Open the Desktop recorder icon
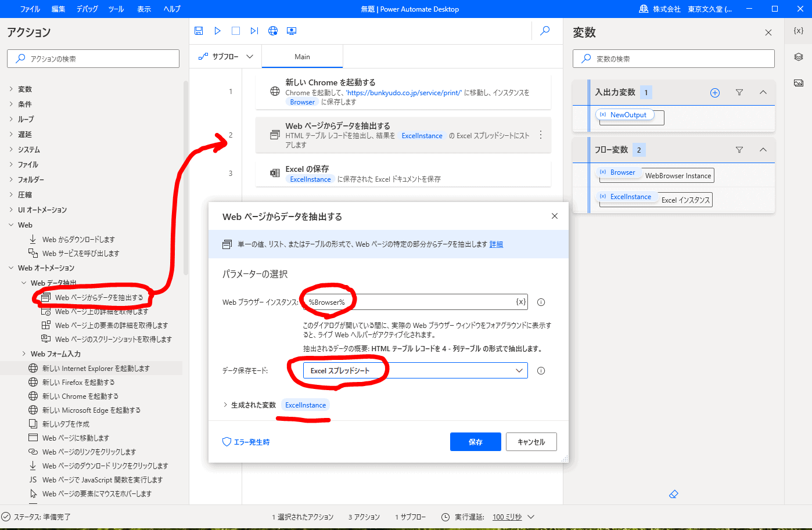The width and height of the screenshot is (812, 530). (x=292, y=31)
